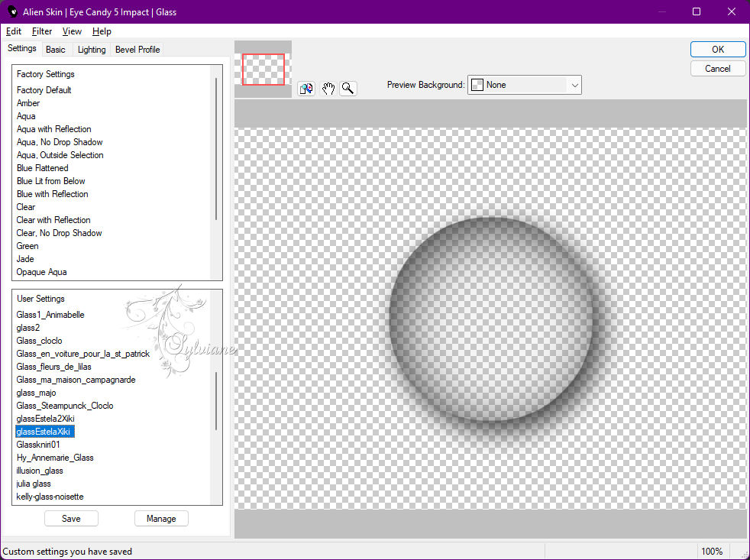Select the Clear preset
The width and height of the screenshot is (750, 560).
click(x=26, y=207)
